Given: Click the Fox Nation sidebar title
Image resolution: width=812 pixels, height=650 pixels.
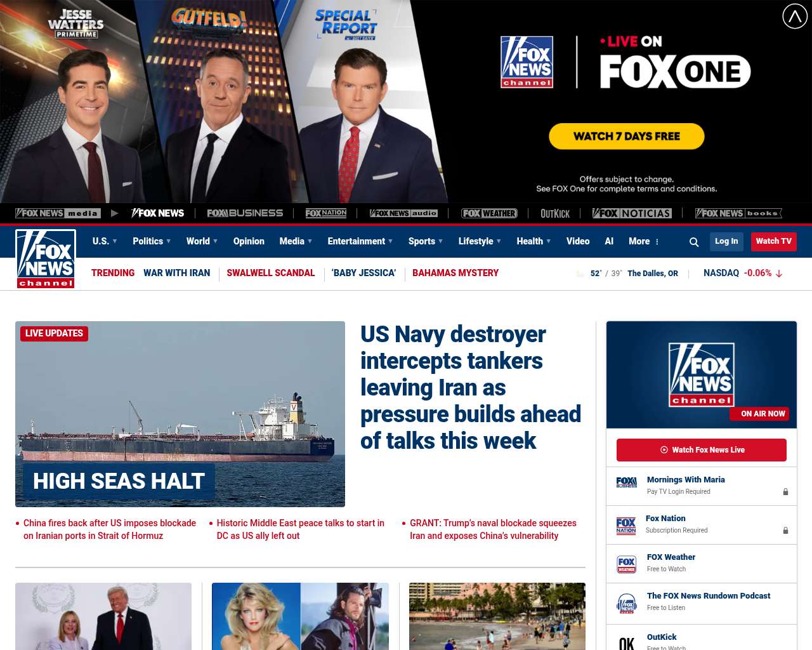Looking at the screenshot, I should (665, 519).
